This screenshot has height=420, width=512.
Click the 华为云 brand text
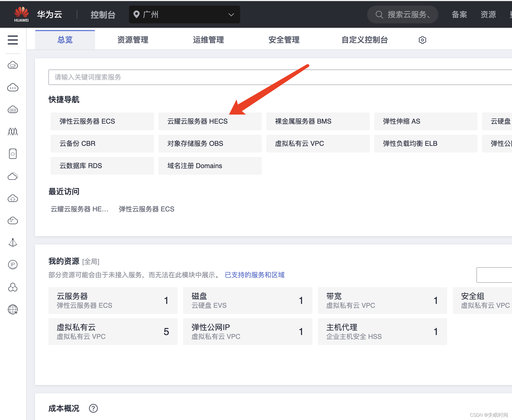[x=49, y=14]
